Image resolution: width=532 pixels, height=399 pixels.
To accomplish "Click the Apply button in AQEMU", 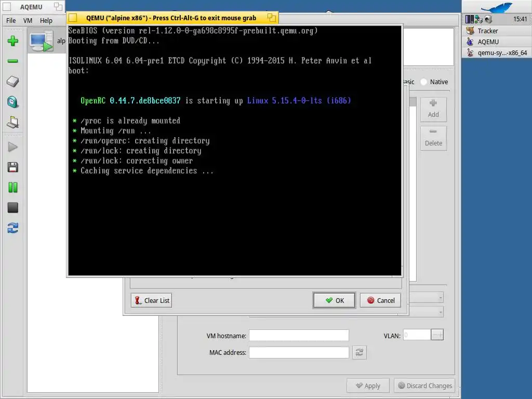I will 368,386.
